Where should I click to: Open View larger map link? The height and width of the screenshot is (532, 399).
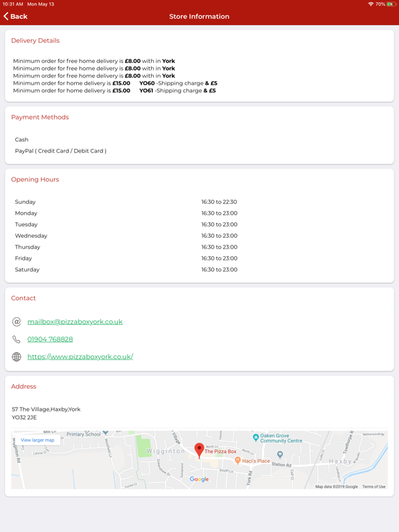pyautogui.click(x=37, y=440)
